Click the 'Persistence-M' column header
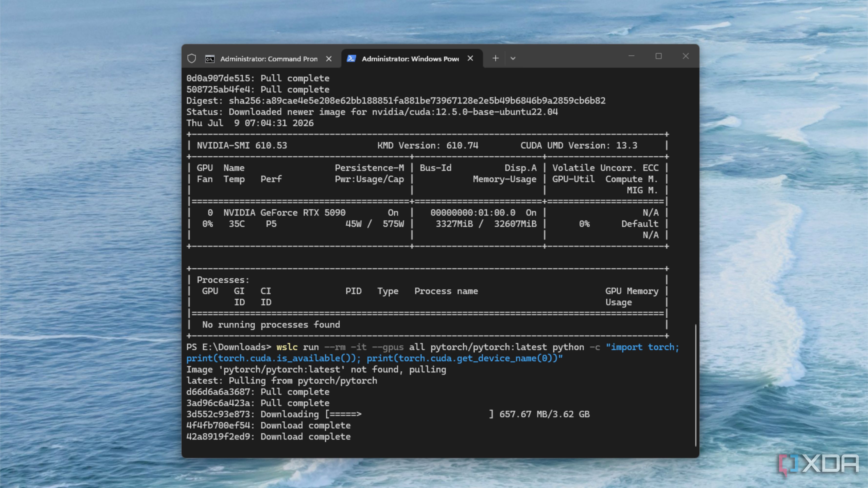This screenshot has height=488, width=868. tap(369, 168)
